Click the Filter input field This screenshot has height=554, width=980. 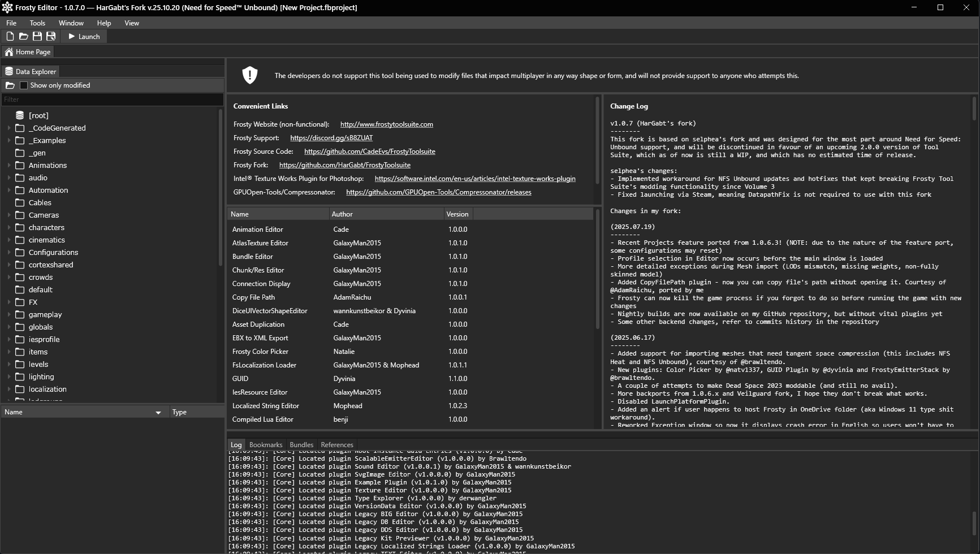click(112, 99)
